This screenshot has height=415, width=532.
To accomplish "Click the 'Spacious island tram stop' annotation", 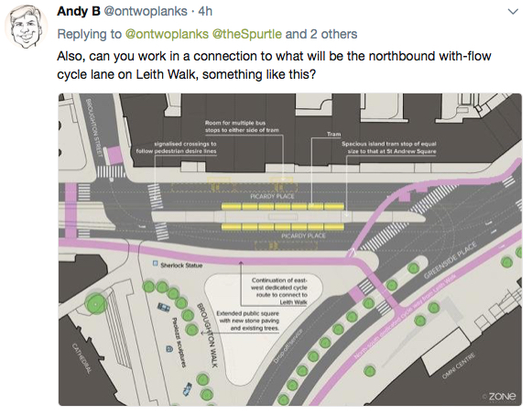I will [389, 147].
